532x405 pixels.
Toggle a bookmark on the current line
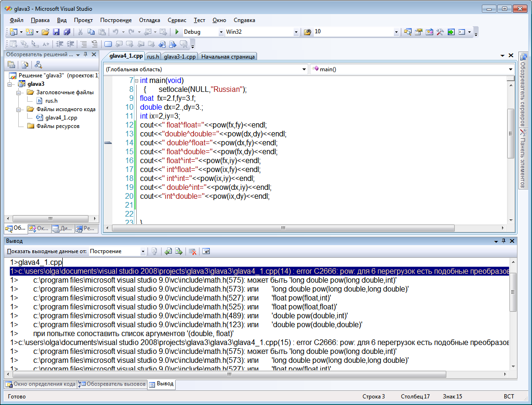[108, 44]
